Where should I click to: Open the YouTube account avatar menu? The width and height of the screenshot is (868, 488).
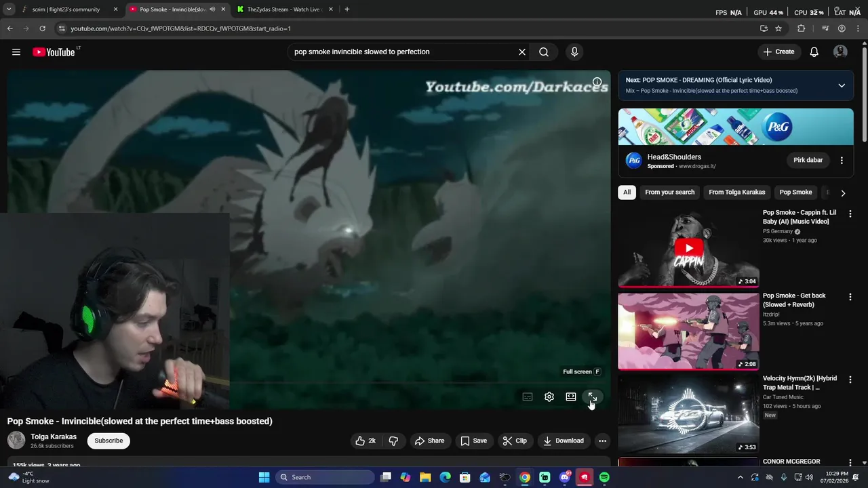coord(840,52)
